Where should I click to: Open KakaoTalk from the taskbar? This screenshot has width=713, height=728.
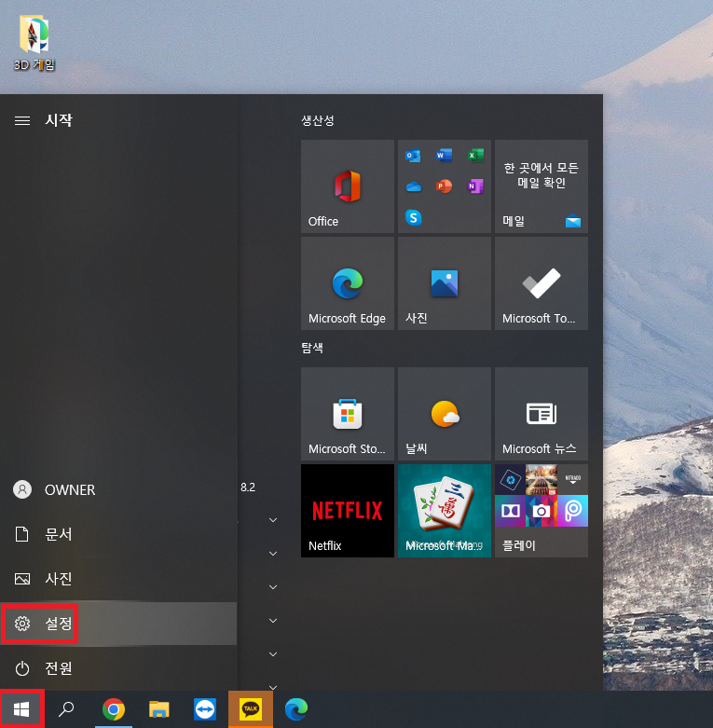[251, 709]
